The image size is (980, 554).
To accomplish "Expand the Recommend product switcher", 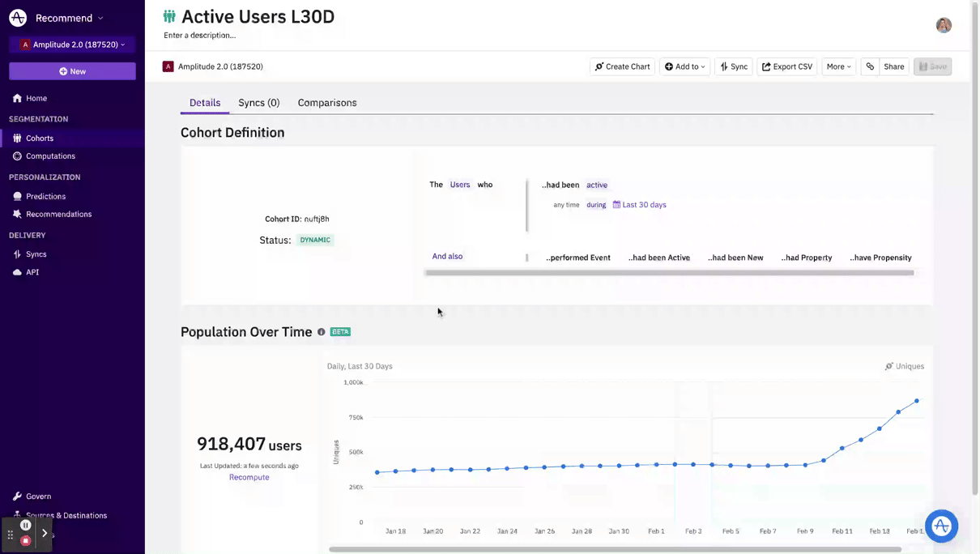I will tap(69, 18).
